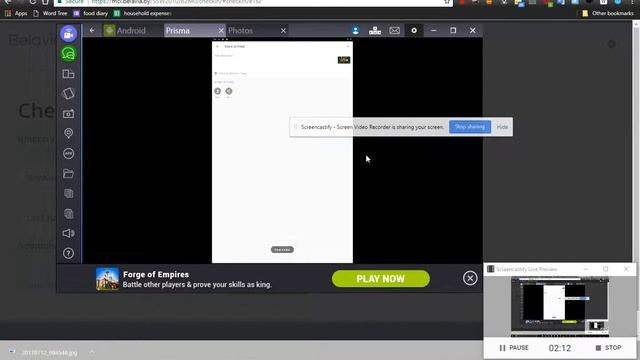Screen dimensions: 640x360
Task: Click the PLAY NOW ad button
Action: tap(380, 279)
